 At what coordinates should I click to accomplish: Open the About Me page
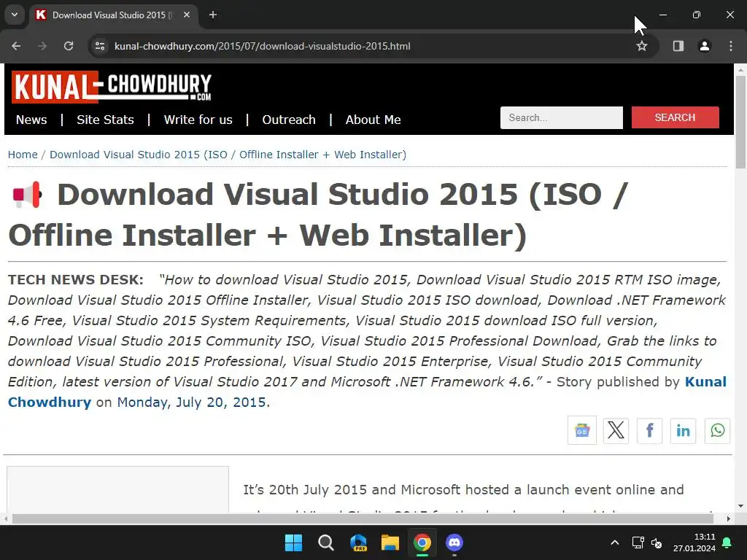(373, 120)
